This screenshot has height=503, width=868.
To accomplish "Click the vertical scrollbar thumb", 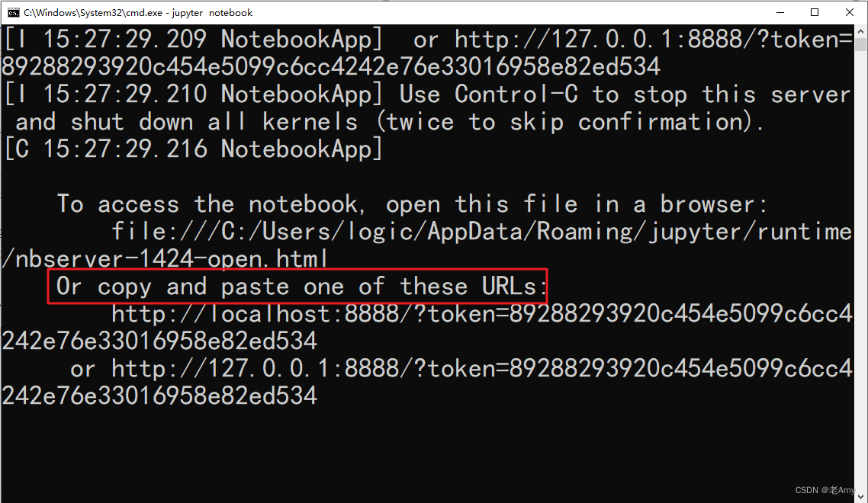I will coord(861,44).
